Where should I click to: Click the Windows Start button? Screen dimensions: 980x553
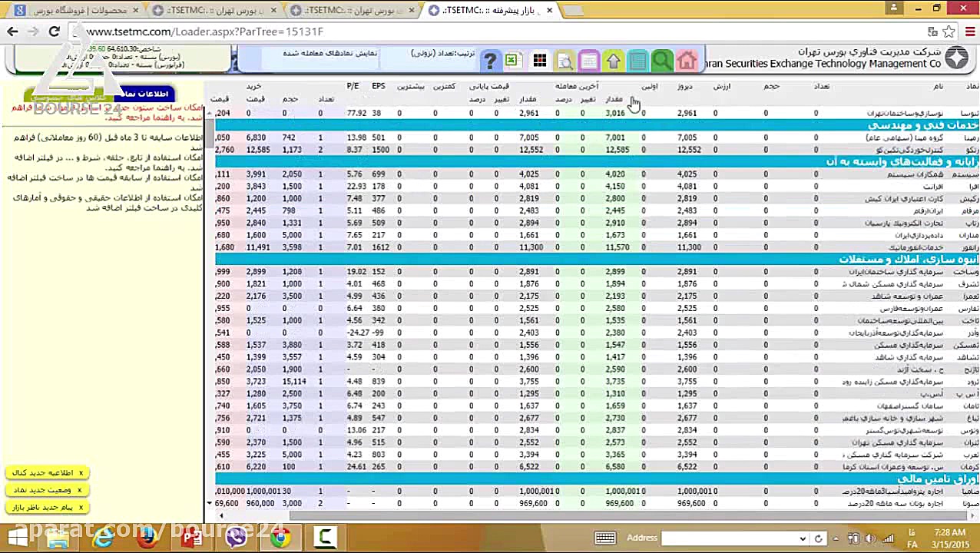(x=17, y=538)
